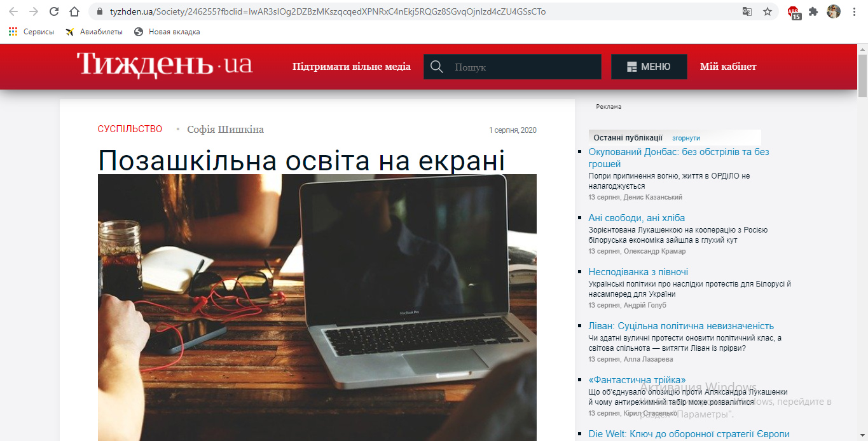Bookmark this page with the star icon

pos(768,11)
